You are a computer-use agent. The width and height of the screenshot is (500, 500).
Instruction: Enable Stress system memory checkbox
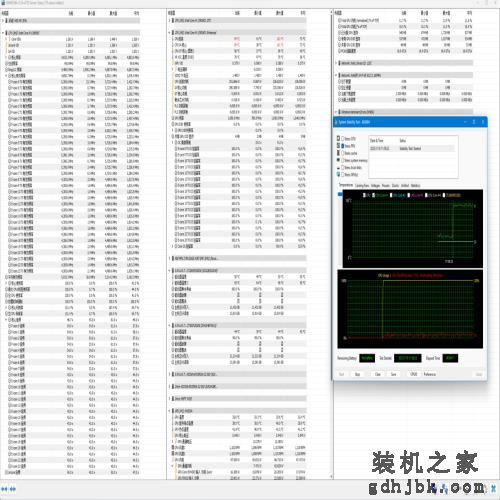click(343, 160)
